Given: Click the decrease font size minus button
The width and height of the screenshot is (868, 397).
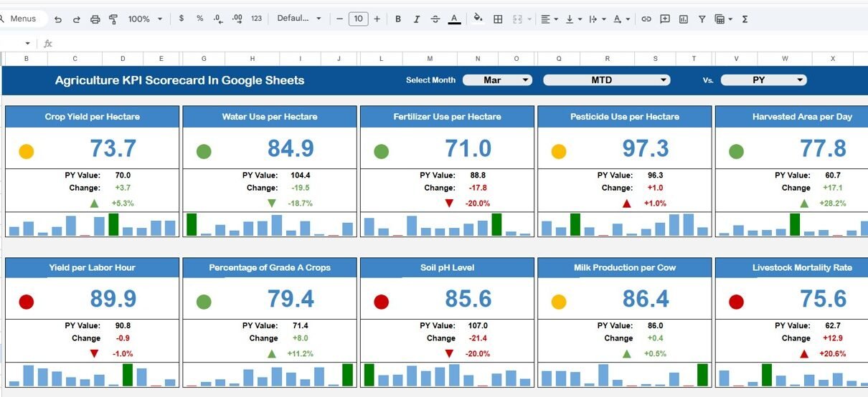Looking at the screenshot, I should coord(340,19).
